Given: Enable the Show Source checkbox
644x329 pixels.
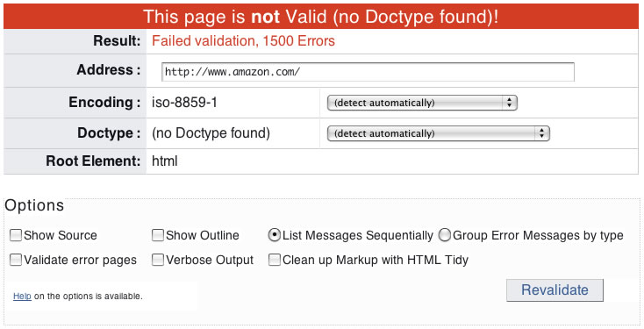Looking at the screenshot, I should (x=16, y=235).
